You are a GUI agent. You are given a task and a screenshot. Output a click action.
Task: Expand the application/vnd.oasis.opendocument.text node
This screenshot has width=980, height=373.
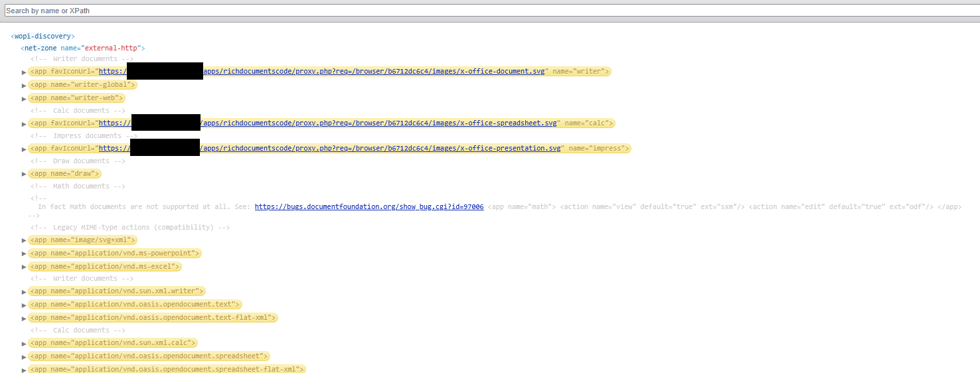tap(25, 305)
